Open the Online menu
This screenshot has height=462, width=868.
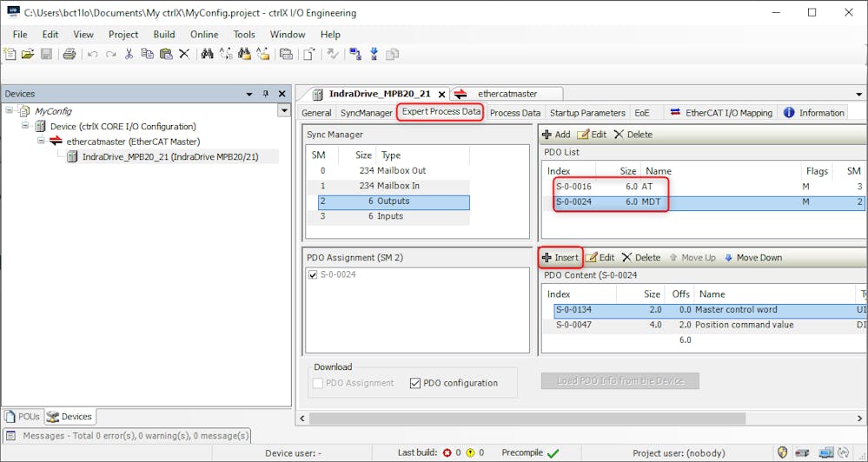coord(204,35)
